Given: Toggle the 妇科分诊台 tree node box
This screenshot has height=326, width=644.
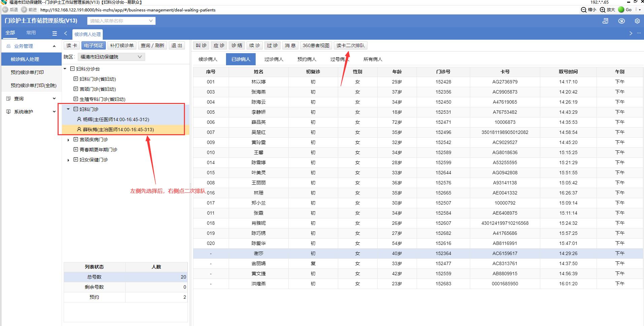Looking at the screenshot, I should click(72, 69).
